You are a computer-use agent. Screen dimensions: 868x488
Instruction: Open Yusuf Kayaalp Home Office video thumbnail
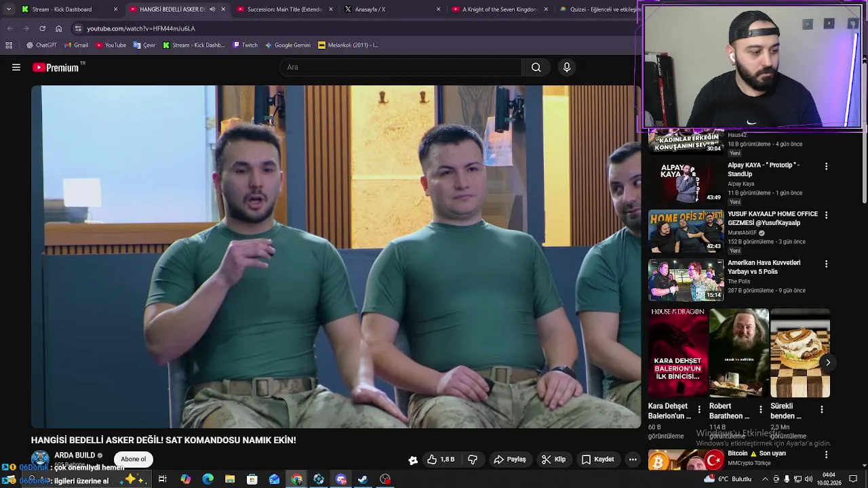(686, 231)
